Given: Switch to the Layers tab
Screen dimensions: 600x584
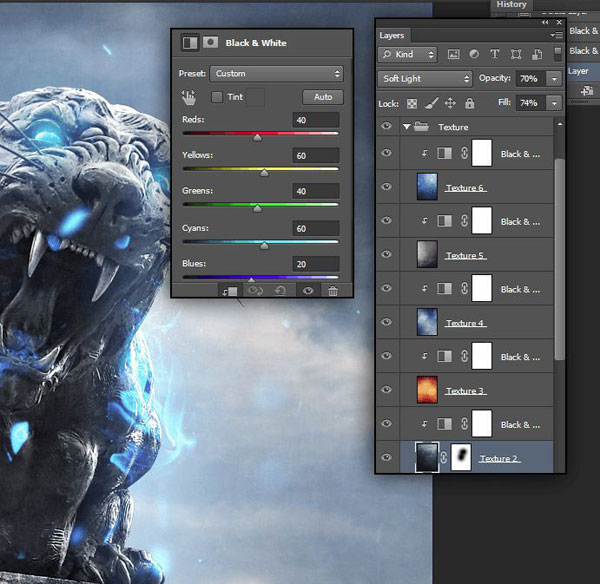Looking at the screenshot, I should [392, 36].
